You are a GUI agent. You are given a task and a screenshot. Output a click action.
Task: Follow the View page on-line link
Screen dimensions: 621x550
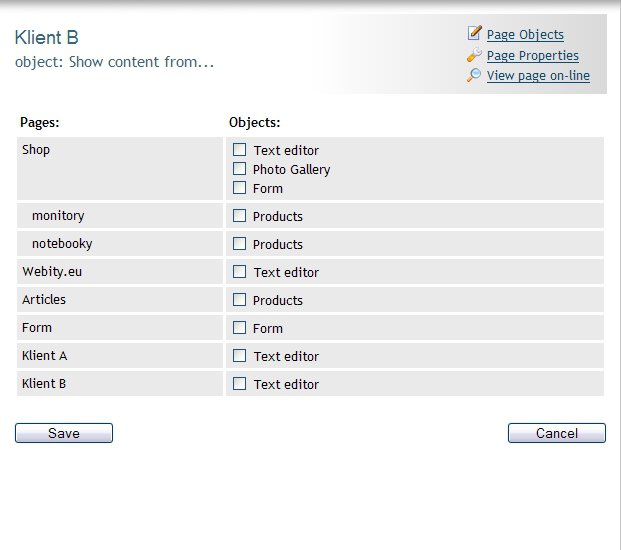point(538,76)
